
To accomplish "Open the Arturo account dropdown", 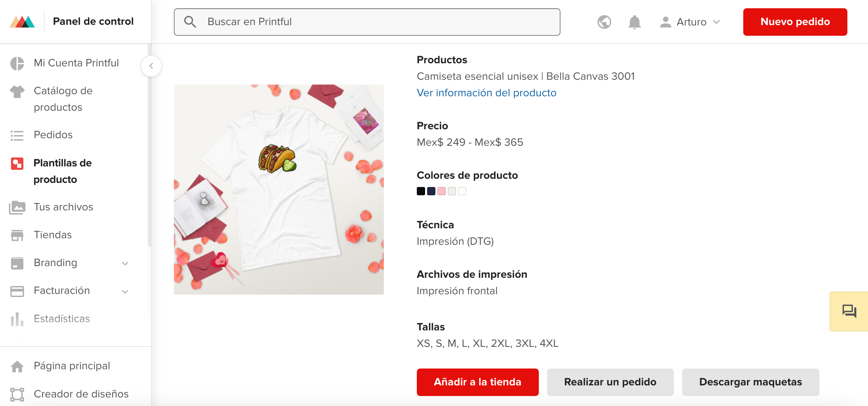I will (x=690, y=22).
